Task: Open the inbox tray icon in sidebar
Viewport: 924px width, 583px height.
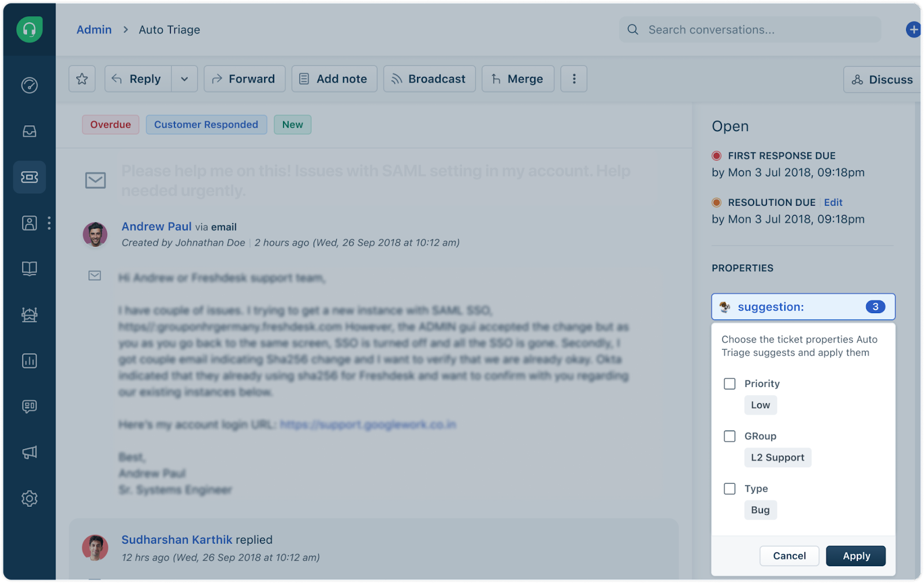Action: pyautogui.click(x=29, y=132)
